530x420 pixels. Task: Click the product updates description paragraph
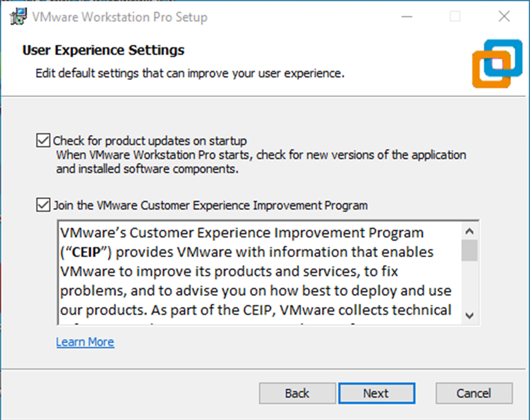pos(261,162)
